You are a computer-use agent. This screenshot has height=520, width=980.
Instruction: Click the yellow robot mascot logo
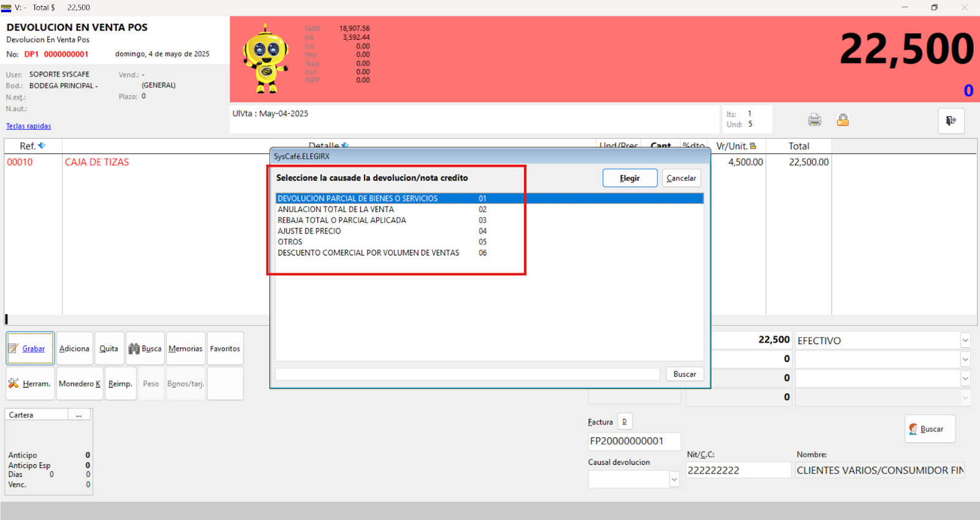pos(266,59)
